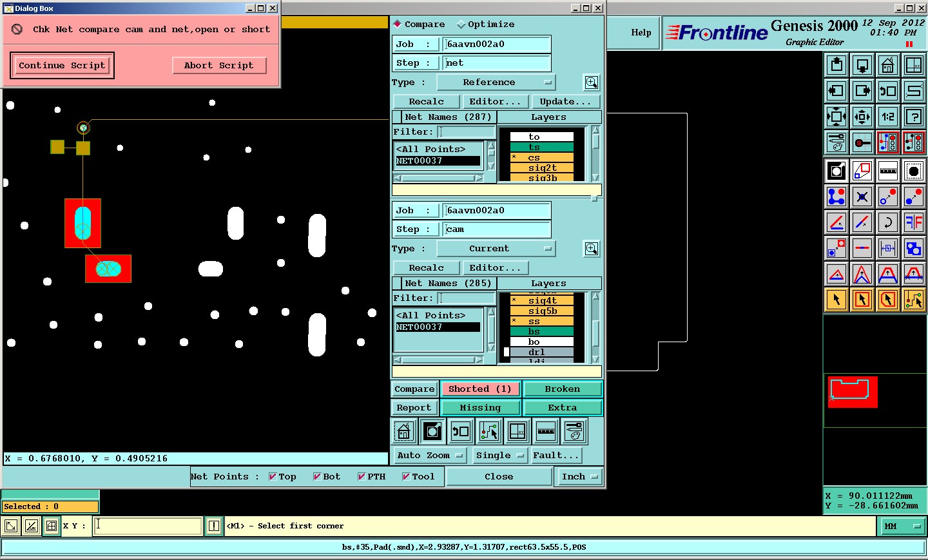
Task: Click the Net Names (285) header tab
Action: coord(447,284)
